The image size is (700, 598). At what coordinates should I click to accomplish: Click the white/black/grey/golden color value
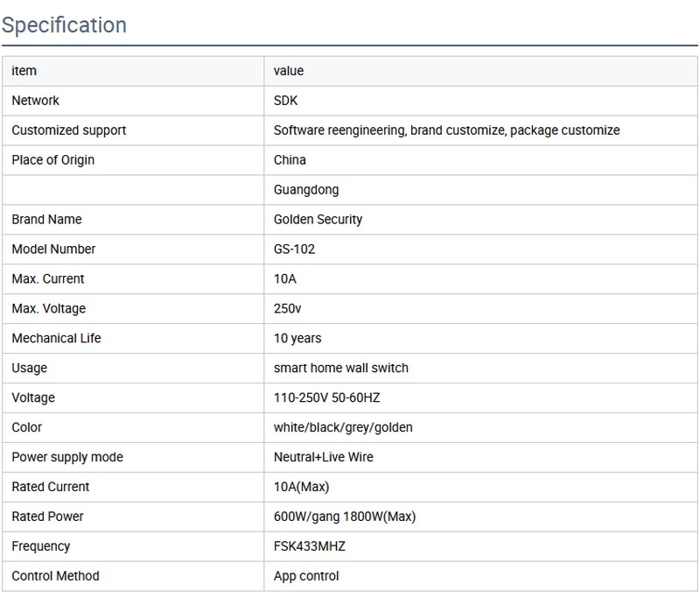coord(343,428)
